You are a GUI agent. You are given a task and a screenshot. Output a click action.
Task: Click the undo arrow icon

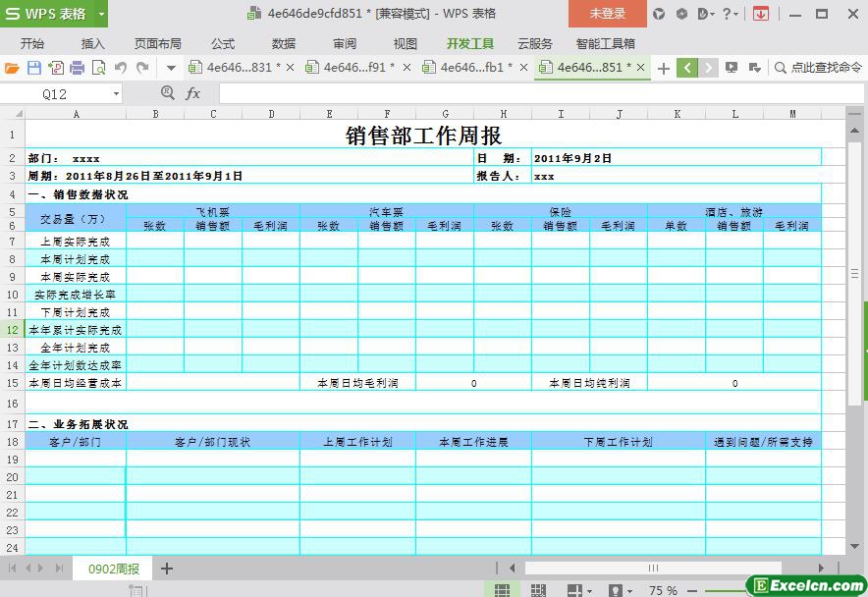coord(121,68)
